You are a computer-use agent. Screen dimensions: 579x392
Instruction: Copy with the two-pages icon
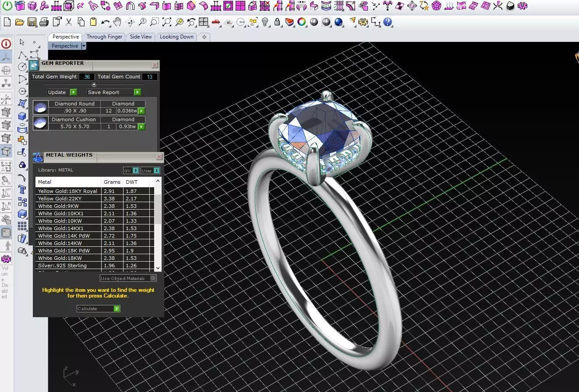tap(81, 22)
